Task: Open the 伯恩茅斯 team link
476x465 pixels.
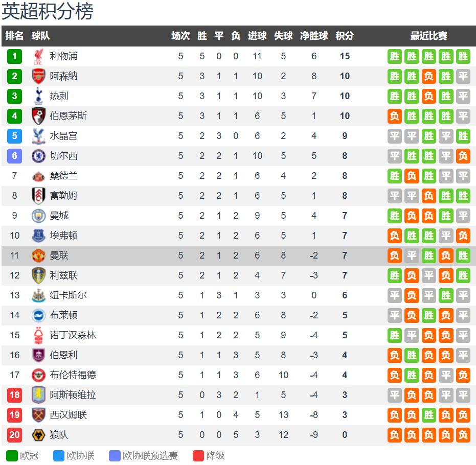Action: (x=68, y=116)
